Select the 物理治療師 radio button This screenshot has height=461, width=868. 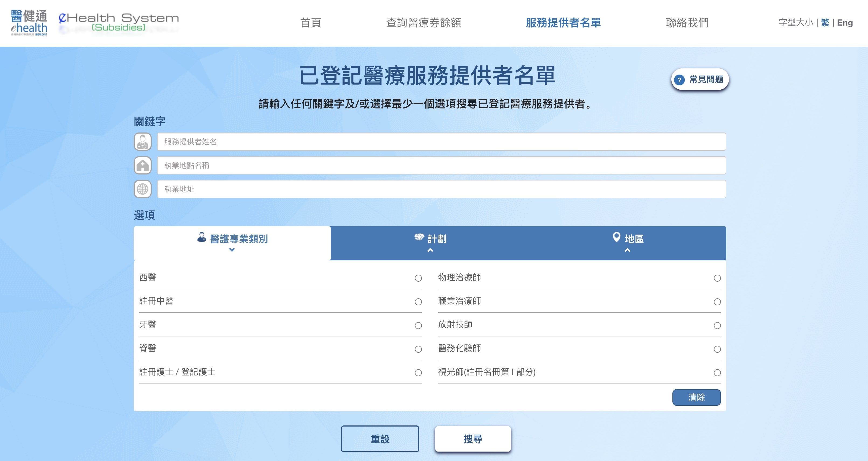click(x=717, y=278)
